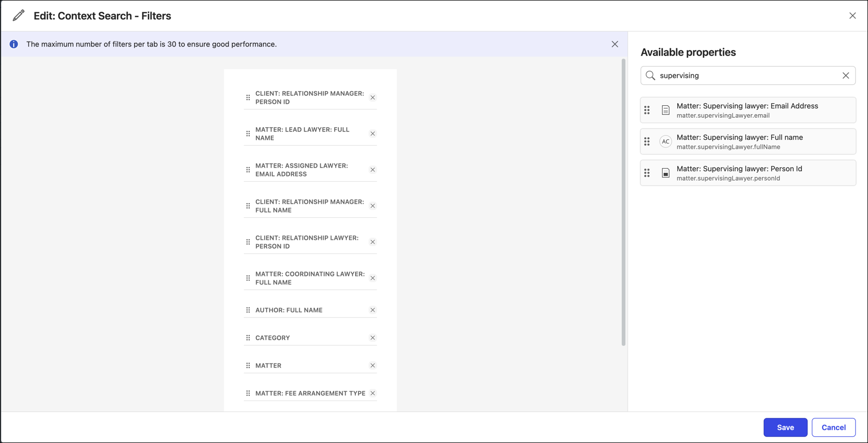Click the 'MATTER: COORDINATING LAWYER: FULL NAME' label
Screen dimensions: 868x443
point(310,278)
